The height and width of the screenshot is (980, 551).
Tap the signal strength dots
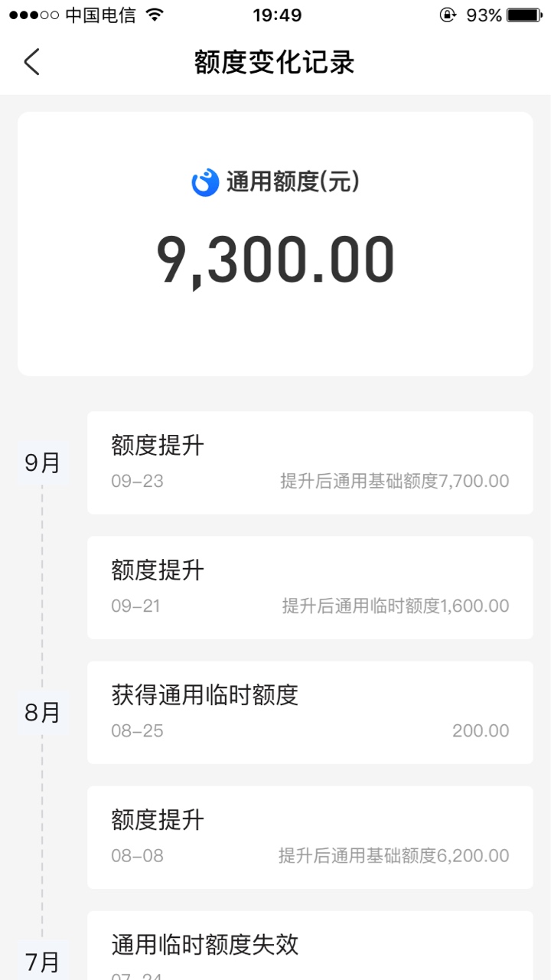pos(34,15)
